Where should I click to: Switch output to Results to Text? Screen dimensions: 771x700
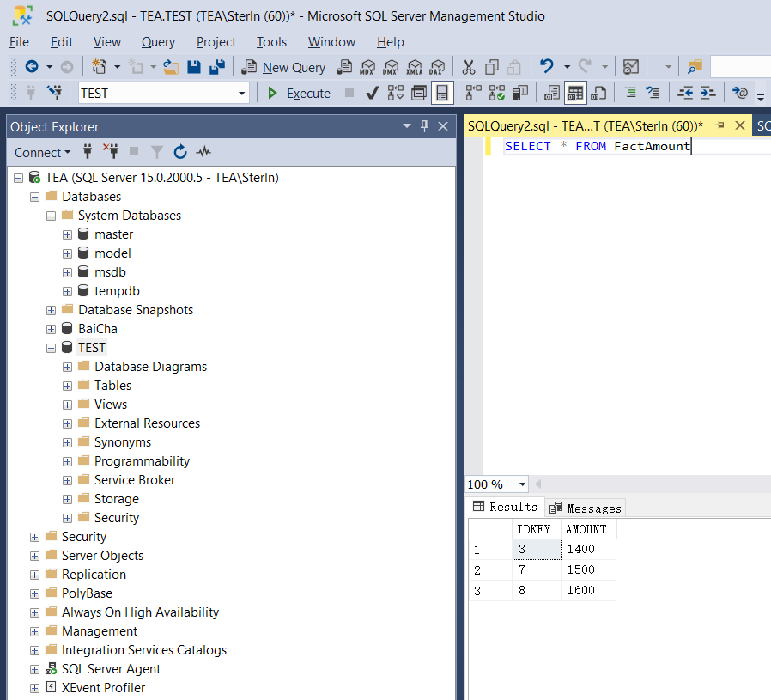(x=552, y=93)
